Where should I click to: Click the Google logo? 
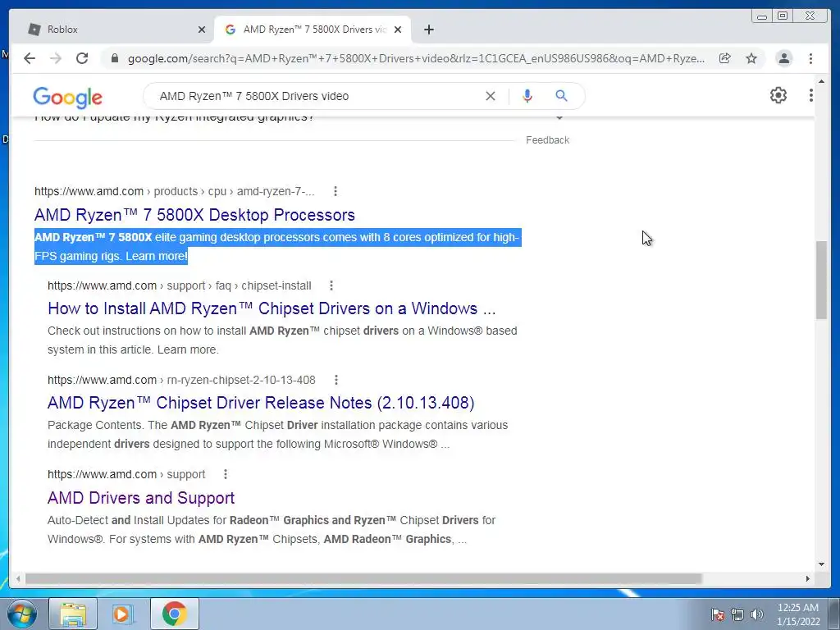point(67,97)
